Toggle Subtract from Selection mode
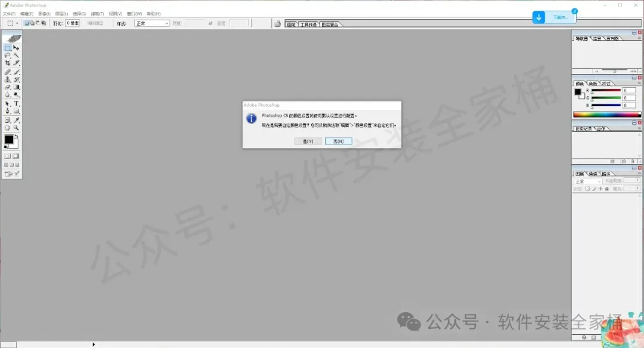 pyautogui.click(x=38, y=23)
